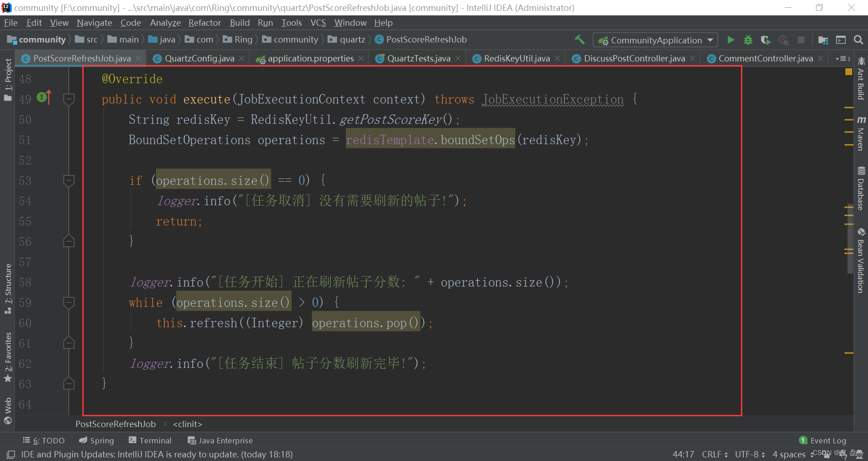This screenshot has width=868, height=461.
Task: Open the Terminal tool window
Action: click(x=150, y=440)
